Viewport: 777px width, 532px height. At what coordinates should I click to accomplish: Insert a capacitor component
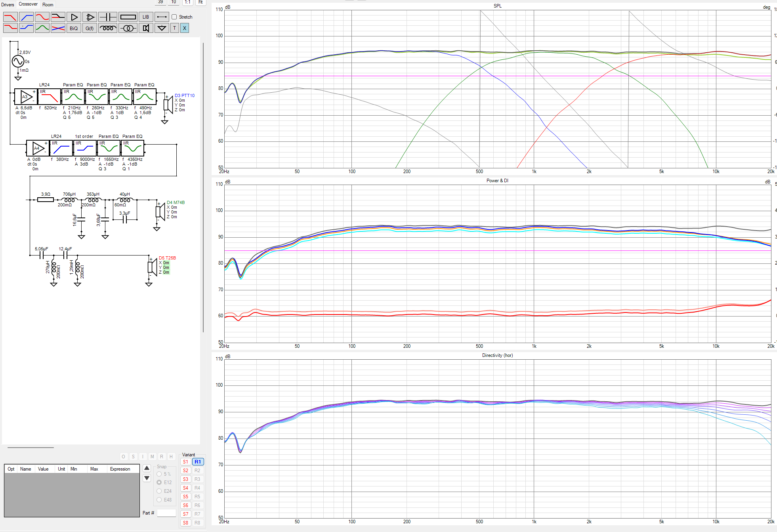click(108, 17)
